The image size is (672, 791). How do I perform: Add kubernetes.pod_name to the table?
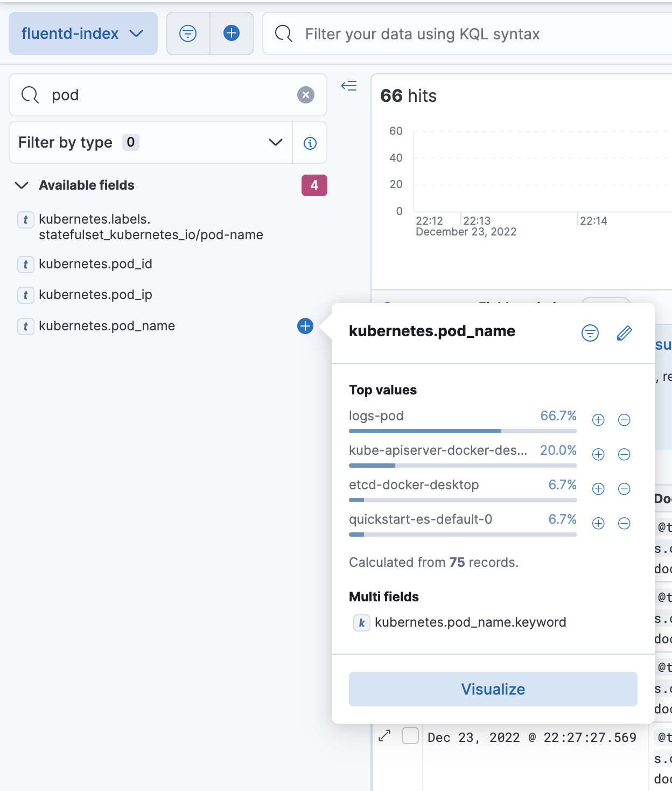pos(305,325)
